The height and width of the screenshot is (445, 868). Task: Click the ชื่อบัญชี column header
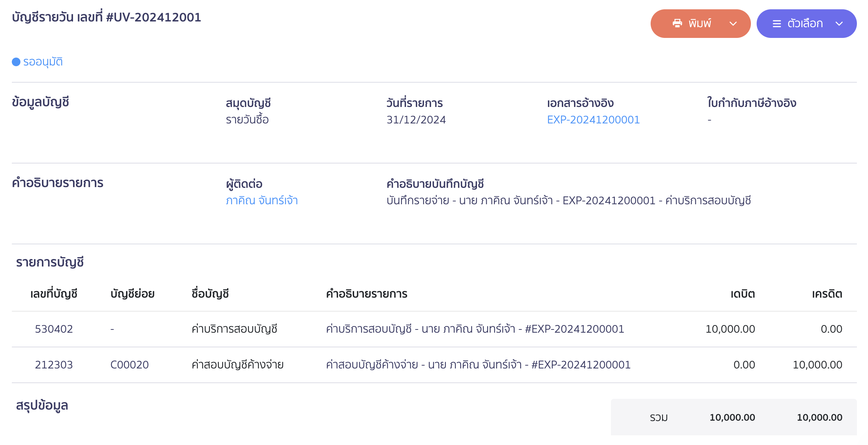point(210,294)
